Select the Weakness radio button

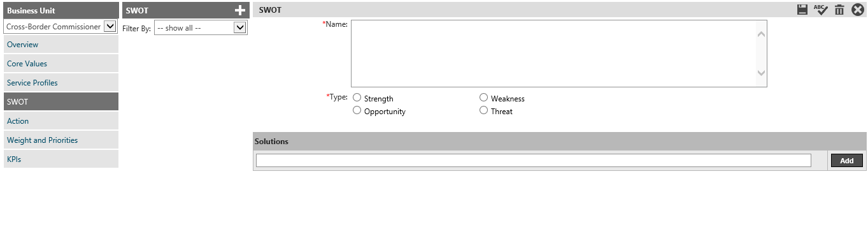tap(483, 98)
